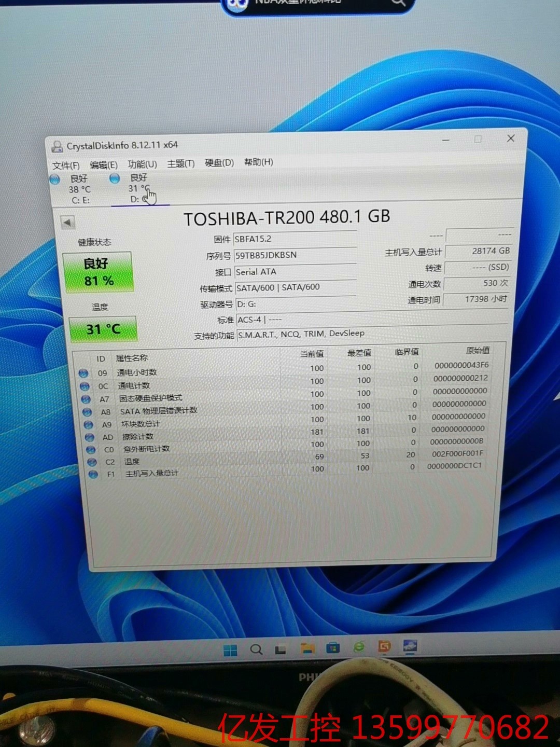Open the 文件(F) menu

66,165
